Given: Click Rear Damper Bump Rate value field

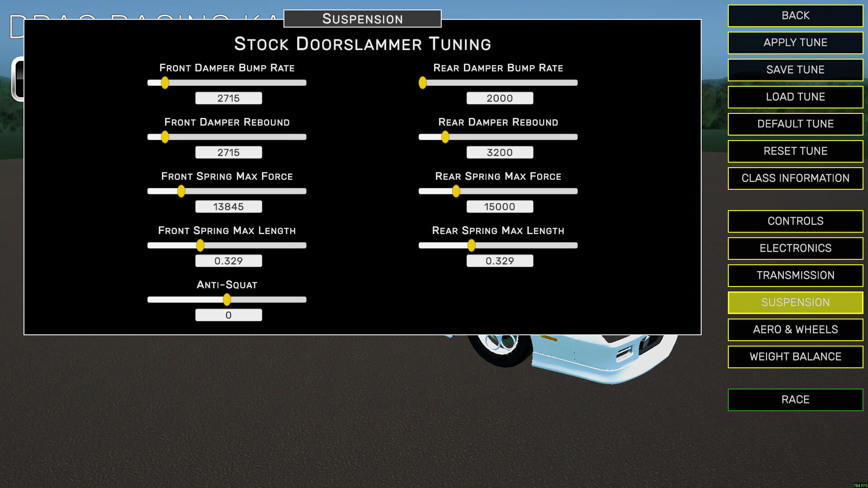Looking at the screenshot, I should coord(500,98).
